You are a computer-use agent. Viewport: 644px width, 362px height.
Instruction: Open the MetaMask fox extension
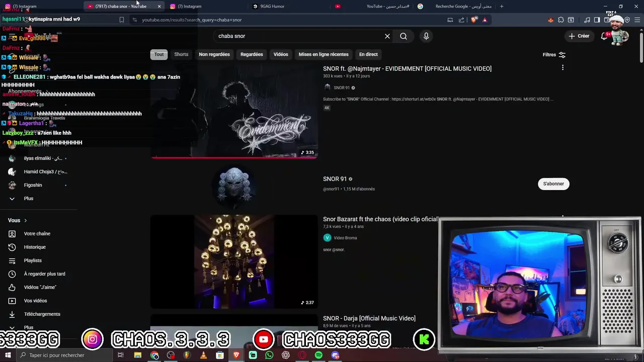click(x=550, y=20)
